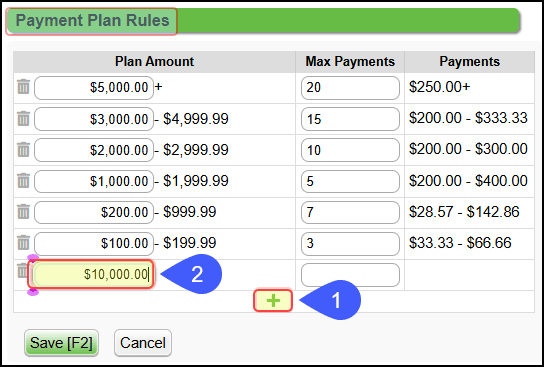Focus the $10,000.00 plan amount field
This screenshot has width=544, height=367.
[x=93, y=274]
